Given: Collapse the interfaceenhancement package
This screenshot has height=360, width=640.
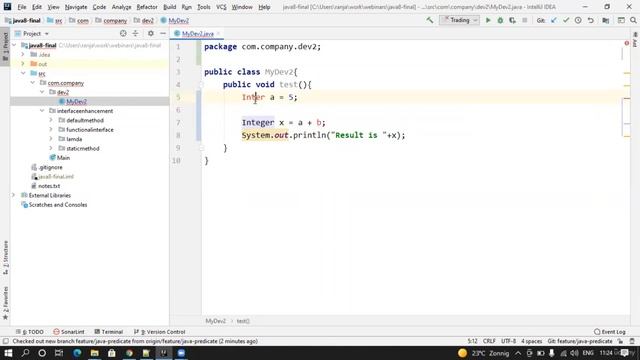Looking at the screenshot, I should 42,111.
